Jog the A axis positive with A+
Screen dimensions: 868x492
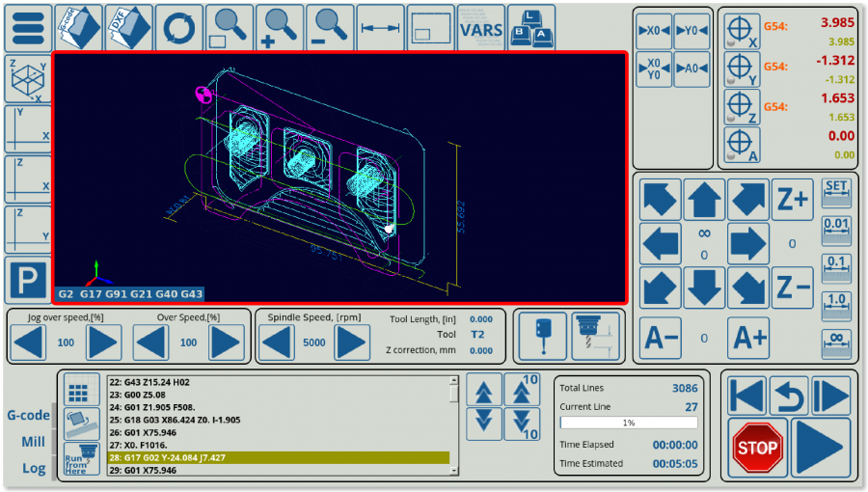pos(748,339)
